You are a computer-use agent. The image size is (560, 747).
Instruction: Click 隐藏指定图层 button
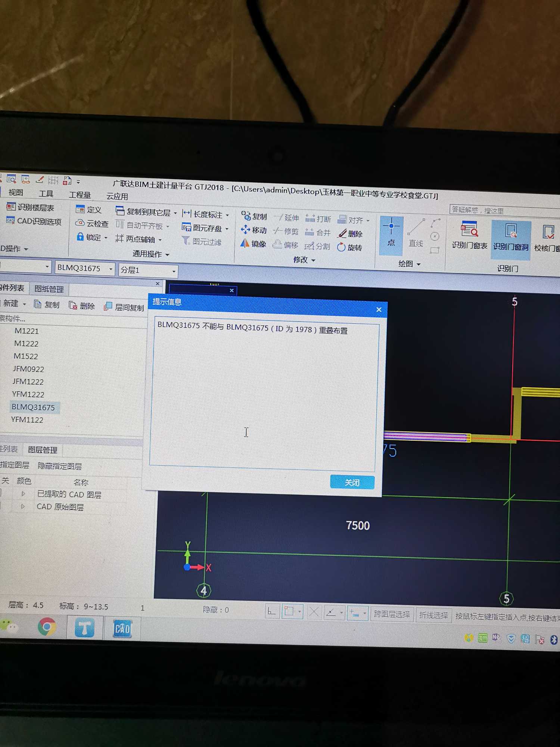click(x=60, y=466)
